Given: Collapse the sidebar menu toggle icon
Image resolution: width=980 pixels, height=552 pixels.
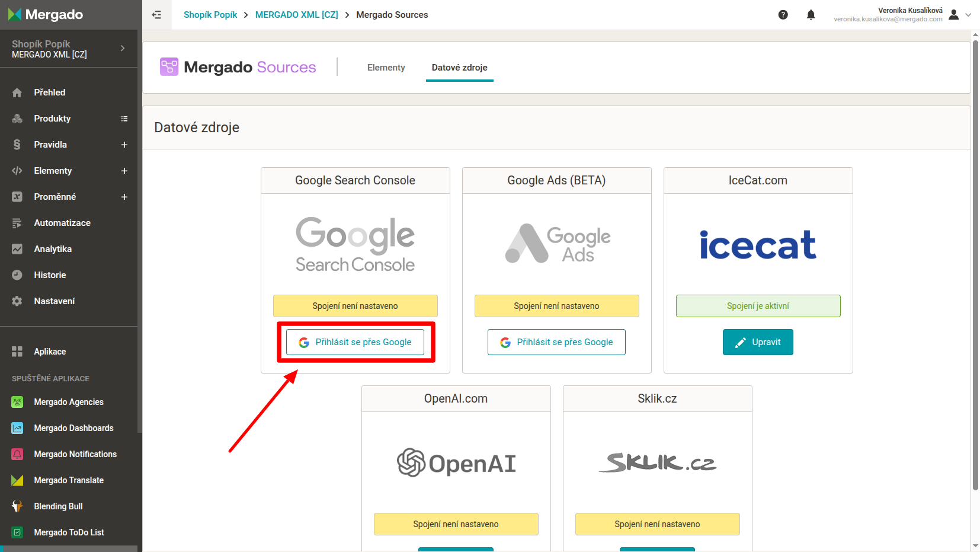Looking at the screenshot, I should [x=156, y=15].
